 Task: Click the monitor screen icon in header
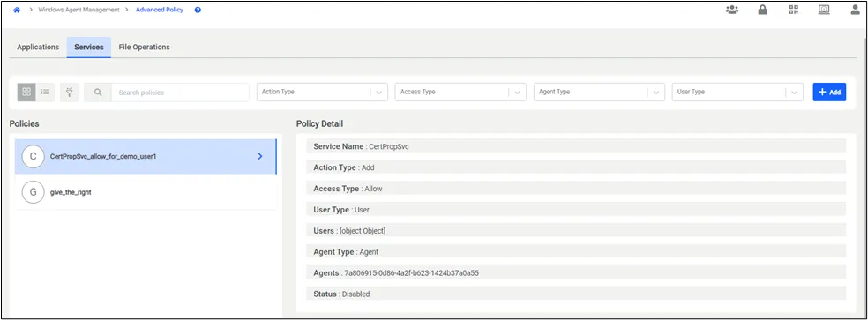click(x=824, y=10)
